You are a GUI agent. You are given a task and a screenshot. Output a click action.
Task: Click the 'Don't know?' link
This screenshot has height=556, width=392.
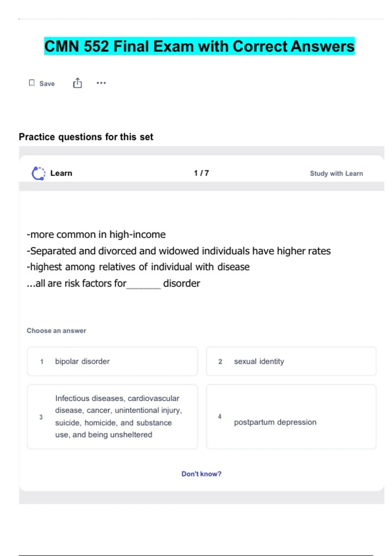click(x=201, y=474)
